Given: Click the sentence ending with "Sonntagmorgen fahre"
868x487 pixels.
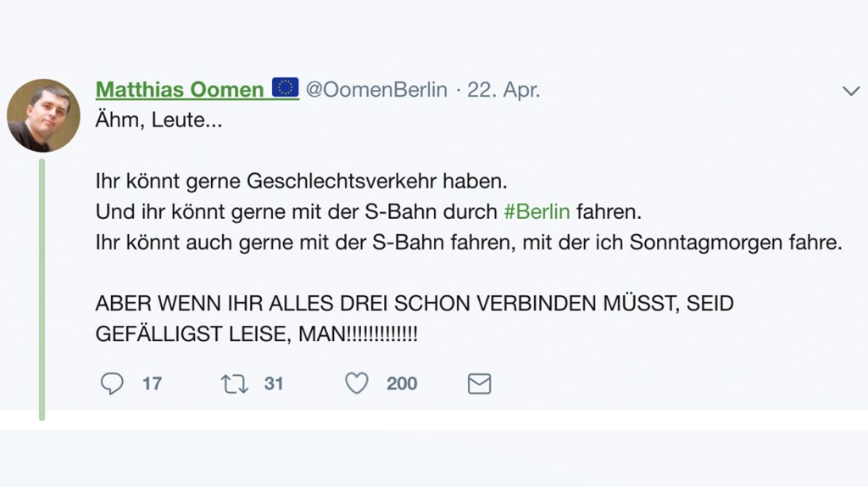Looking at the screenshot, I should tap(470, 242).
